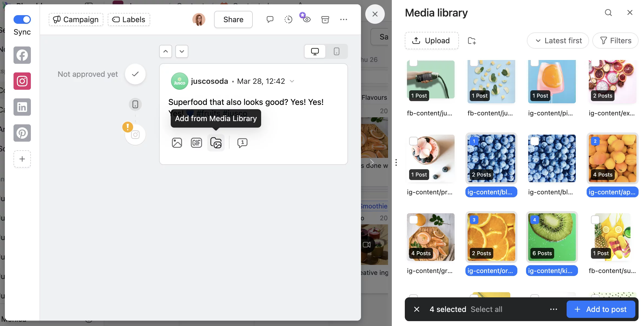This screenshot has width=644, height=326.
Task: Click the Share button
Action: (x=233, y=19)
